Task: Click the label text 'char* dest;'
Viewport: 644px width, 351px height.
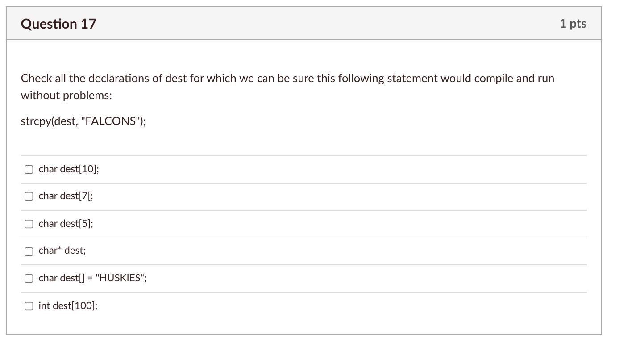Action: [x=62, y=251]
